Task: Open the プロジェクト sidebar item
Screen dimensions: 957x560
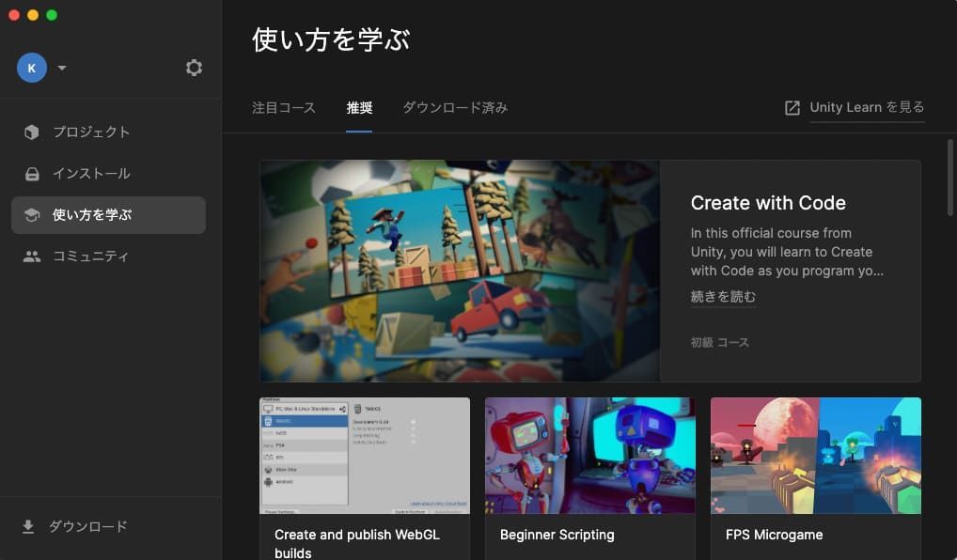Action: (x=109, y=132)
